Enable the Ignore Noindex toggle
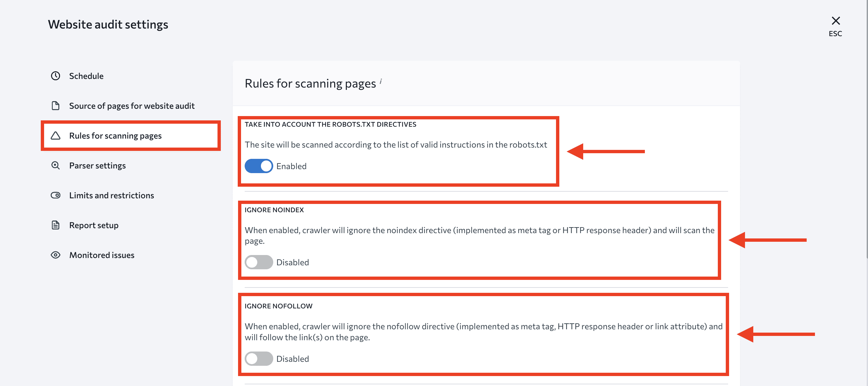This screenshot has width=868, height=386. (x=258, y=261)
